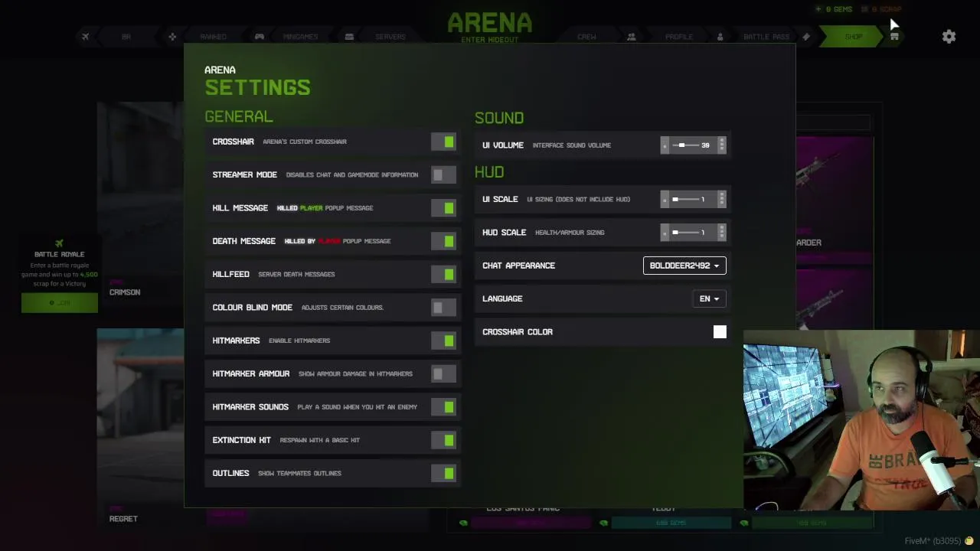Click the person icon beside Profile tab
The image size is (980, 551).
pos(720,37)
